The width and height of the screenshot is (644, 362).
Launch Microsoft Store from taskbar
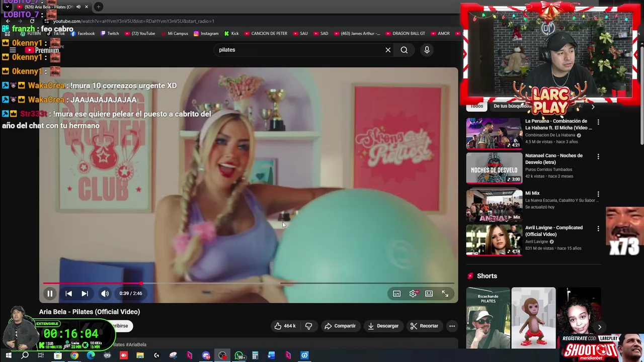58,355
